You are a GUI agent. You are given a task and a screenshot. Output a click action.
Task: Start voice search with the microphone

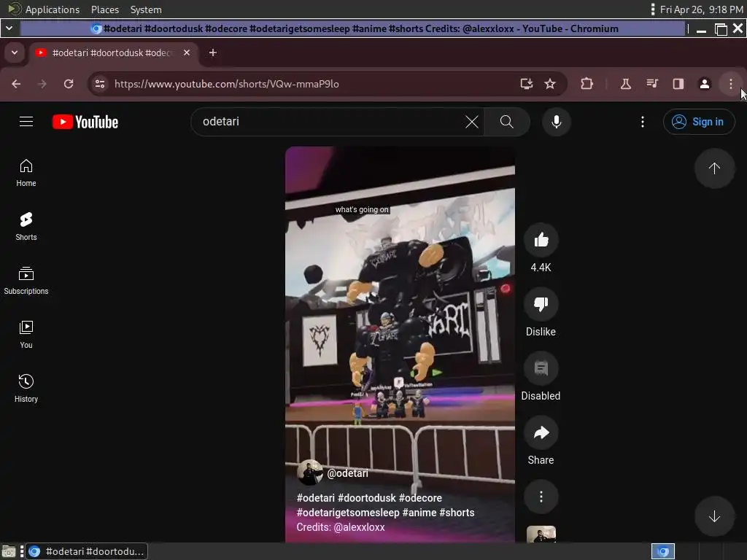556,122
